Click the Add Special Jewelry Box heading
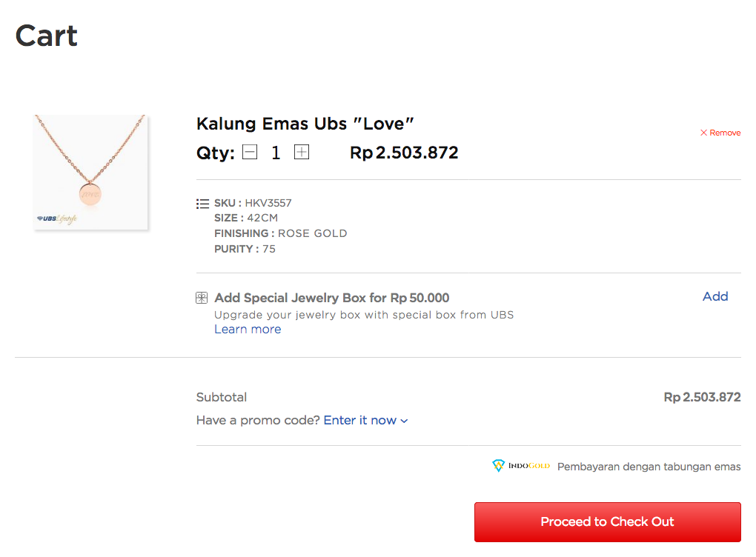 coord(332,298)
